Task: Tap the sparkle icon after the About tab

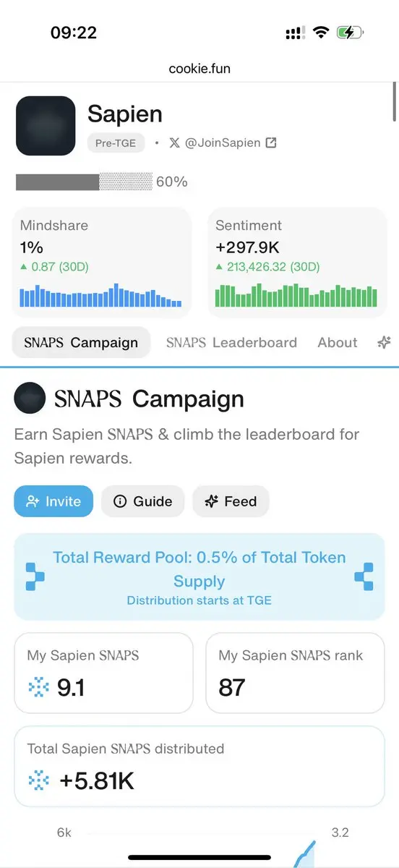Action: click(x=385, y=343)
